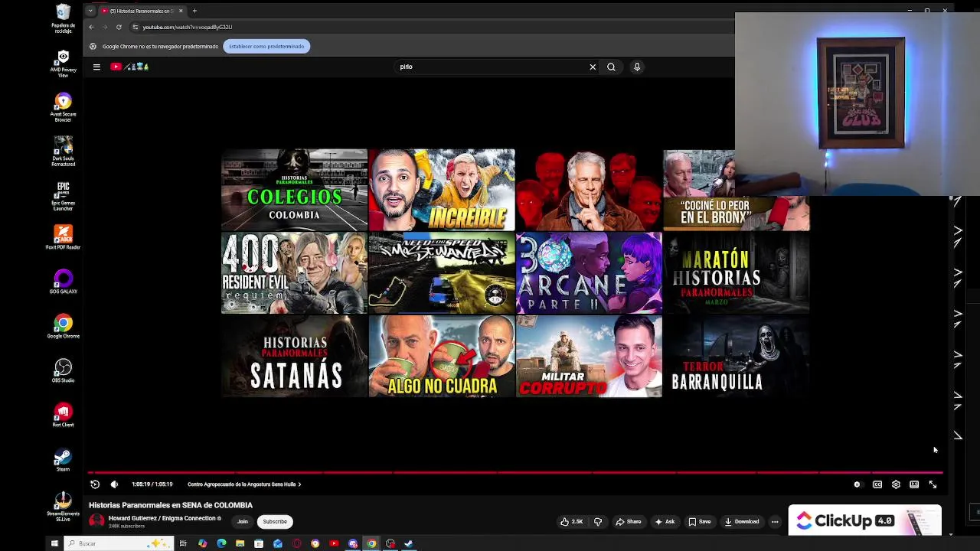Click the Ask button

(x=665, y=522)
